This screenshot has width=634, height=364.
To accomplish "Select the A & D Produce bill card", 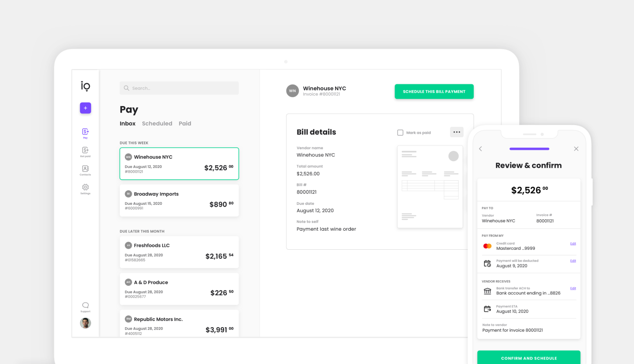I will click(x=179, y=288).
